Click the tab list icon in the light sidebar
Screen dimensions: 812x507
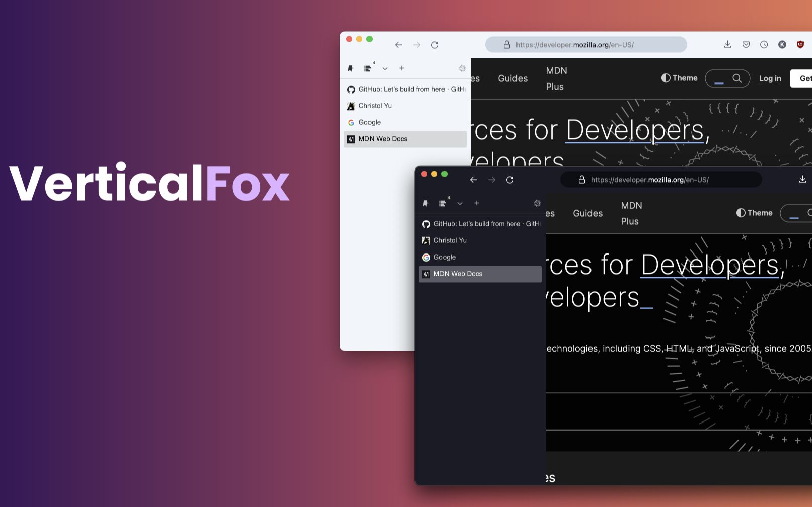(x=368, y=68)
